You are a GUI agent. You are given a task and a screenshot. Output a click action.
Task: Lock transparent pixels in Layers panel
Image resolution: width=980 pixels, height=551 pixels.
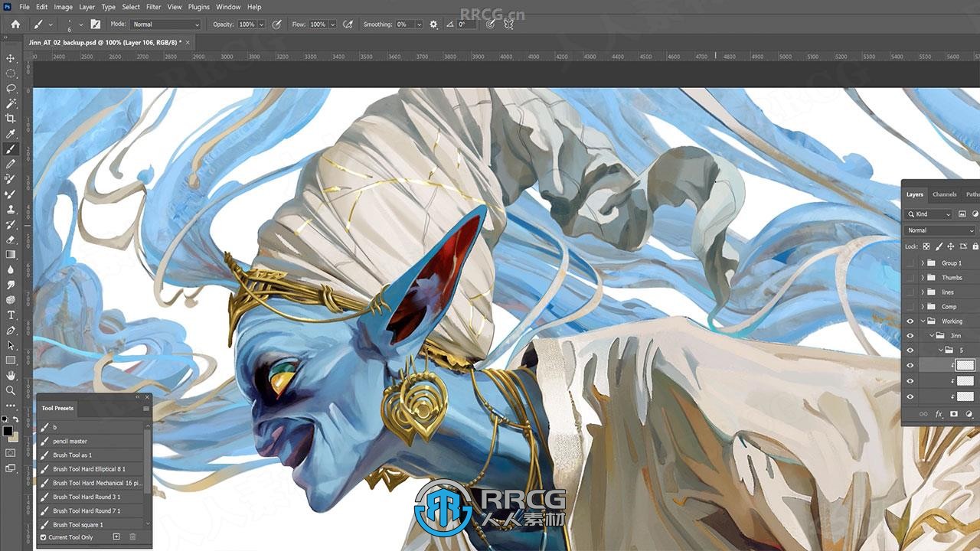[x=926, y=246]
